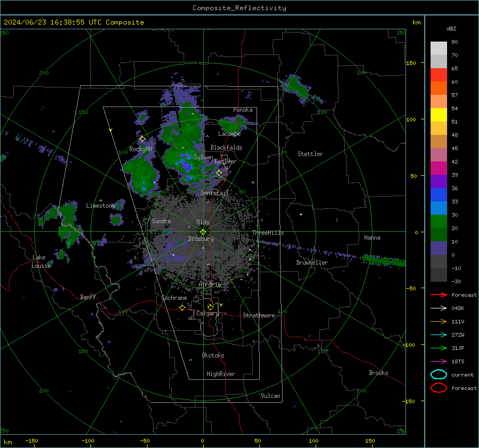Viewport: 479px width, 448px height.
Task: Click the Strathmore label
Action: click(x=259, y=315)
